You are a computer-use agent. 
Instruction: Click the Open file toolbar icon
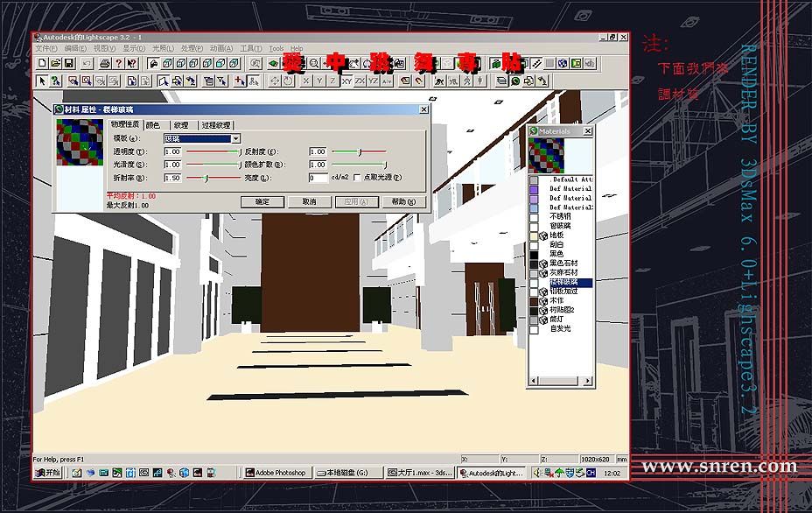click(x=55, y=63)
